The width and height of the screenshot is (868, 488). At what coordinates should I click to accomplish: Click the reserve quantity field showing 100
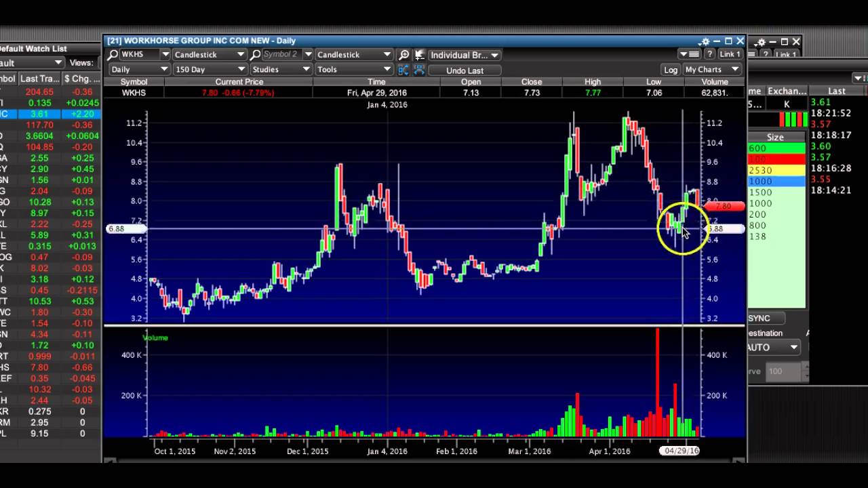point(783,371)
